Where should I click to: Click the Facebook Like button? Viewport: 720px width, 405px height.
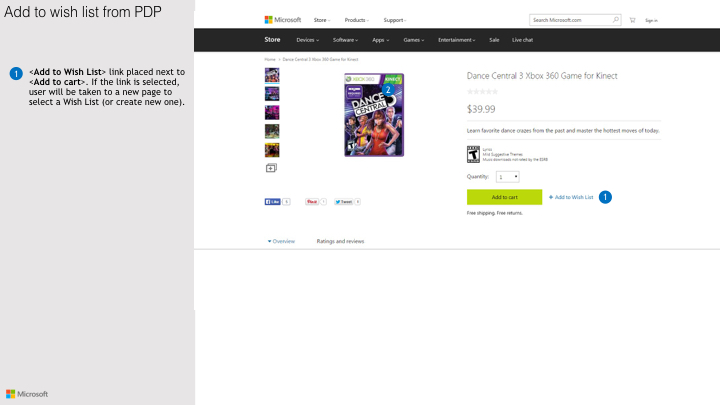tap(272, 202)
